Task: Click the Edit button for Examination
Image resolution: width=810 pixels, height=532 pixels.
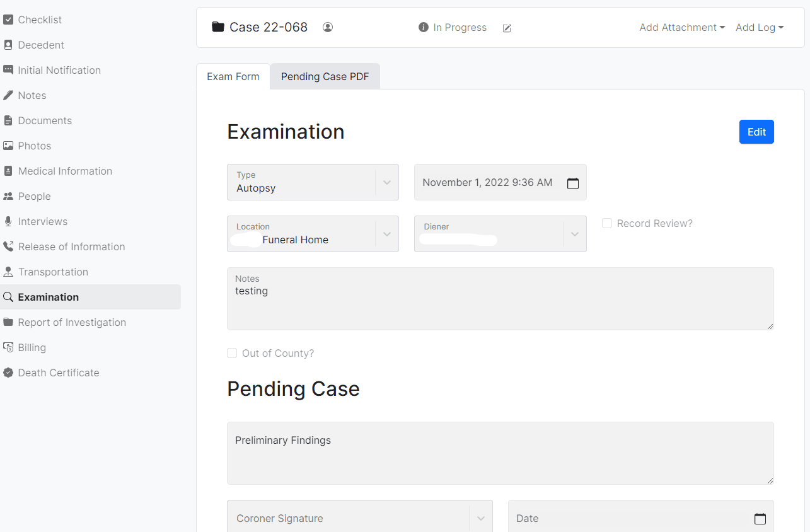Action: coord(756,132)
